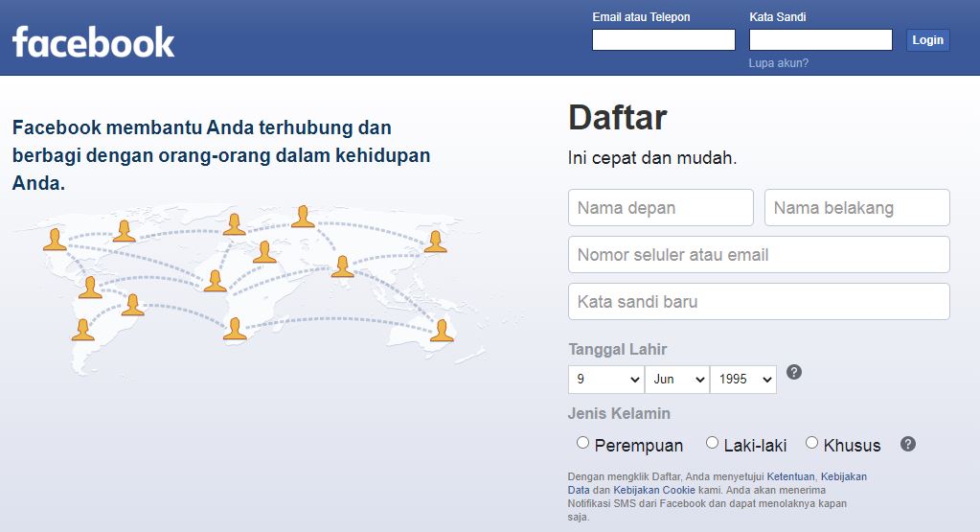Click the Nomor seluler atau email field
This screenshot has width=980, height=532.
[759, 254]
